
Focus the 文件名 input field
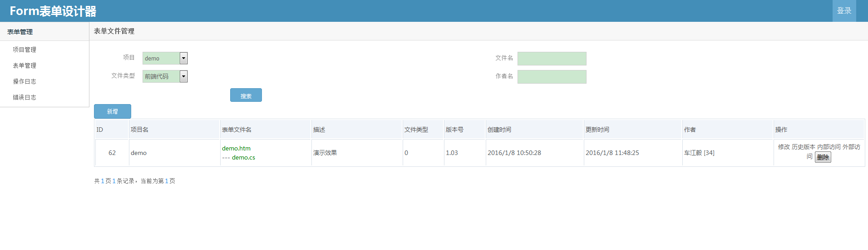tap(552, 59)
